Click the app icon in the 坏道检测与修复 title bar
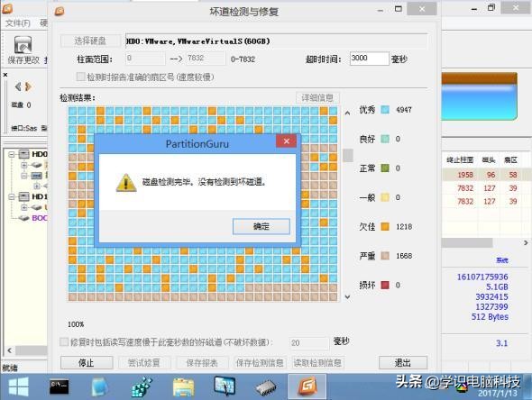 [60, 11]
